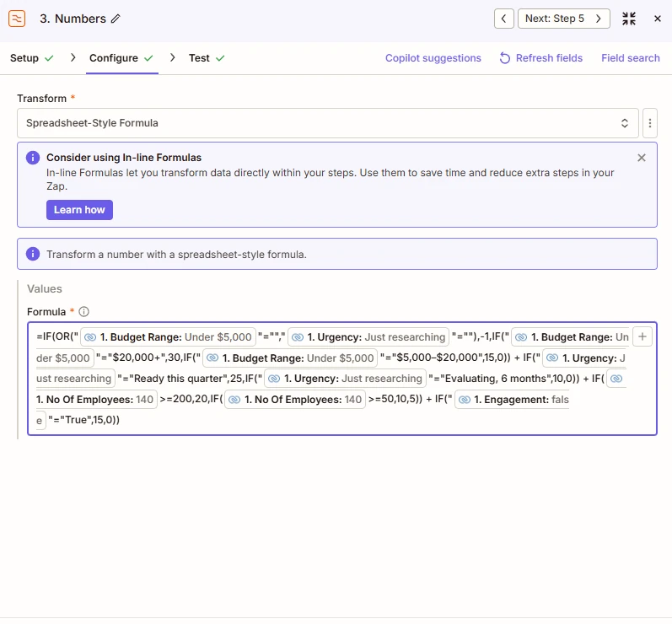Open Copilot suggestions
This screenshot has width=672, height=624.
433,58
